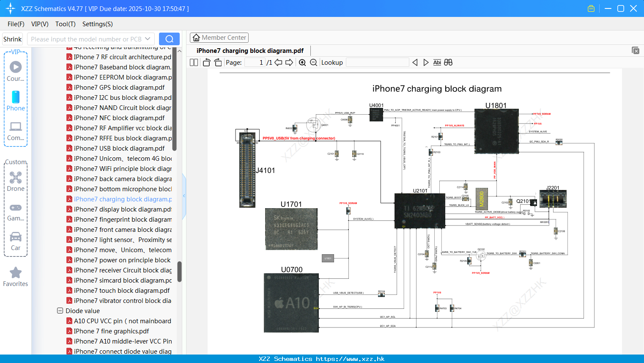Toggle the two-page view icon
The height and width of the screenshot is (363, 644).
tap(194, 62)
